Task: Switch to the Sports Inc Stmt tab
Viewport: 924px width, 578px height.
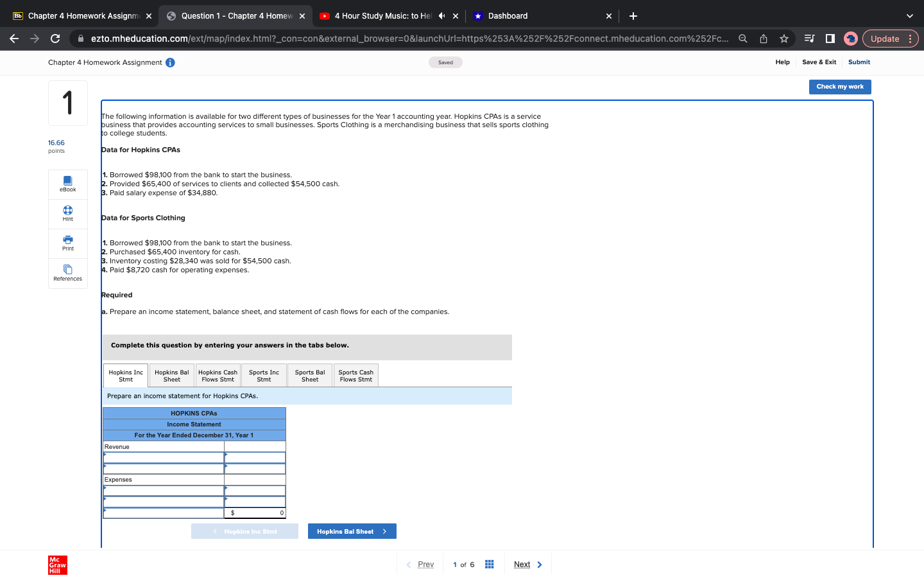Action: click(x=264, y=375)
